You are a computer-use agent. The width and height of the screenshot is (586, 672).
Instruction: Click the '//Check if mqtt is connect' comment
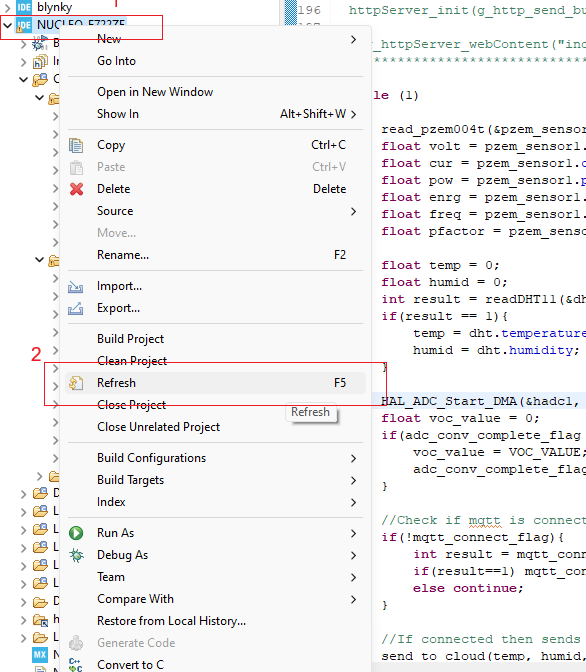[484, 521]
